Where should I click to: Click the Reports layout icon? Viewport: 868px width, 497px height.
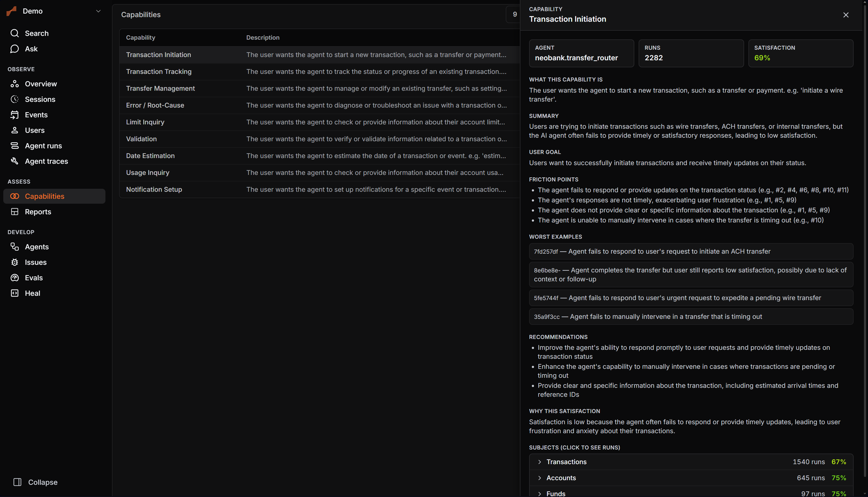pos(14,212)
